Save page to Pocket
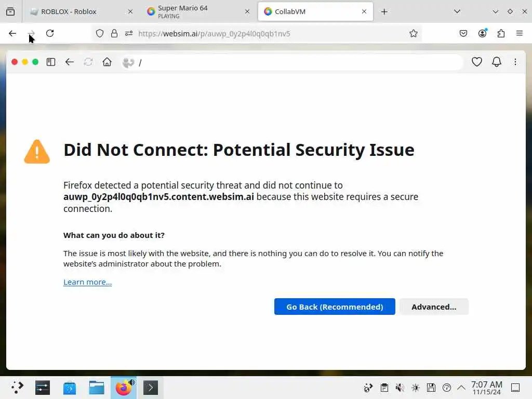Image resolution: width=532 pixels, height=399 pixels. tap(463, 34)
